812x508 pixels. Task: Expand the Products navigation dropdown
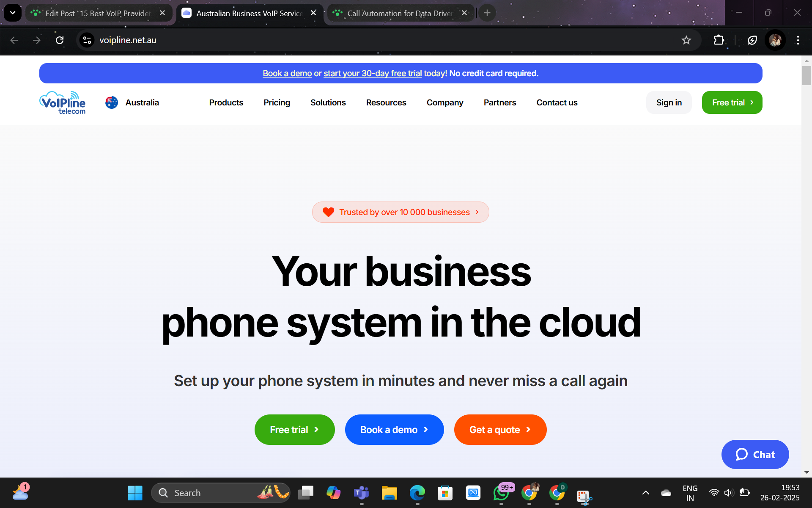tap(226, 102)
